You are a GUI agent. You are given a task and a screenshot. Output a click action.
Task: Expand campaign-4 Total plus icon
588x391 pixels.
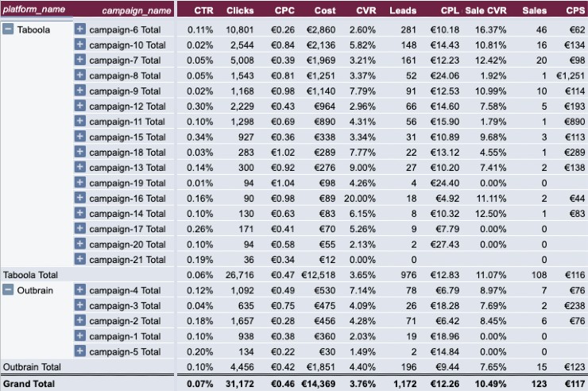tap(80, 290)
